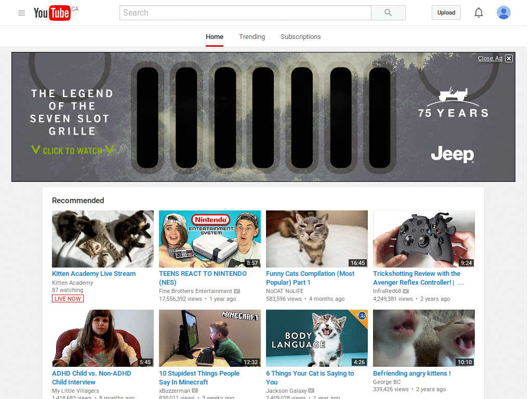Click the 8:57 duration badge
Image resolution: width=532 pixels, height=399 pixels.
(x=252, y=263)
